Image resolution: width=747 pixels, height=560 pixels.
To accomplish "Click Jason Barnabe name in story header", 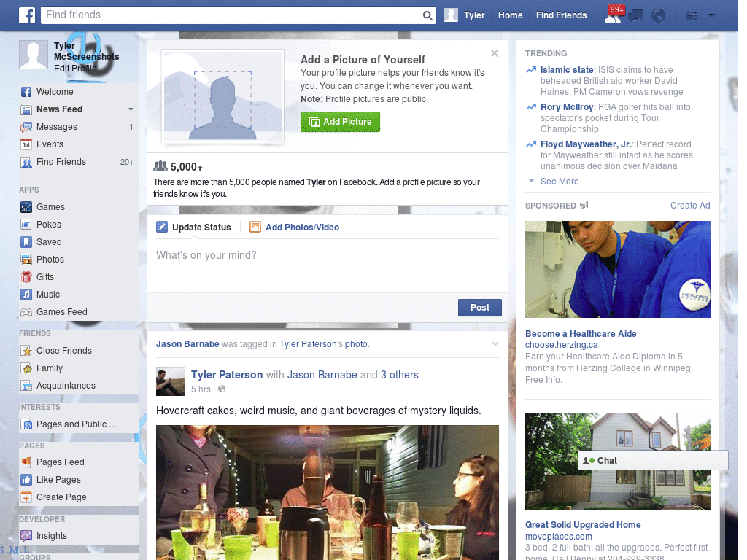I will pyautogui.click(x=187, y=344).
